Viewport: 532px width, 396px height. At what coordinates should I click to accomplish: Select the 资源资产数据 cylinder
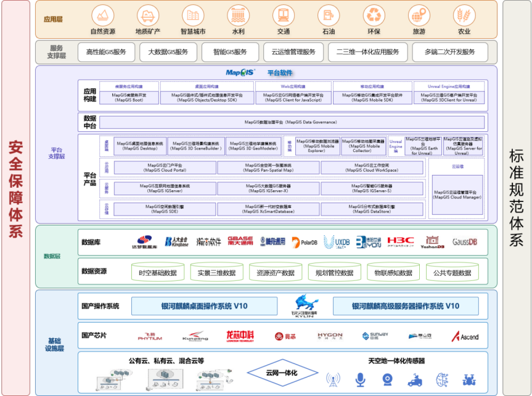pyautogui.click(x=276, y=272)
